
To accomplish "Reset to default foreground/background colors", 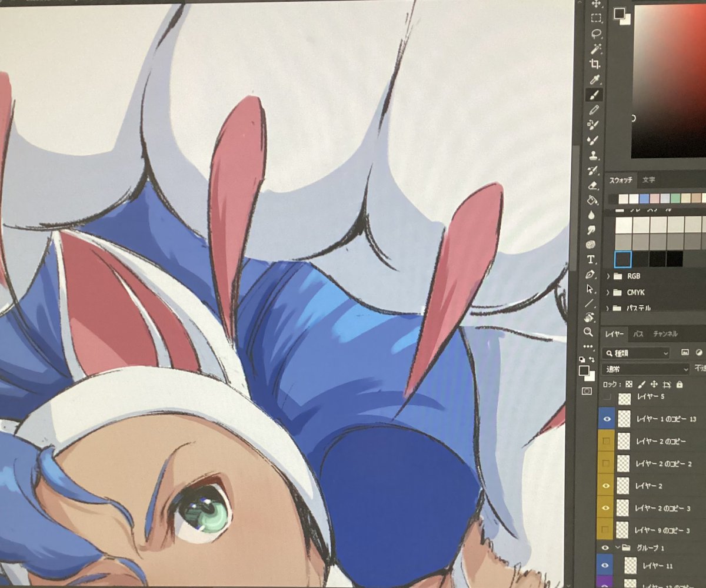I will 581,359.
